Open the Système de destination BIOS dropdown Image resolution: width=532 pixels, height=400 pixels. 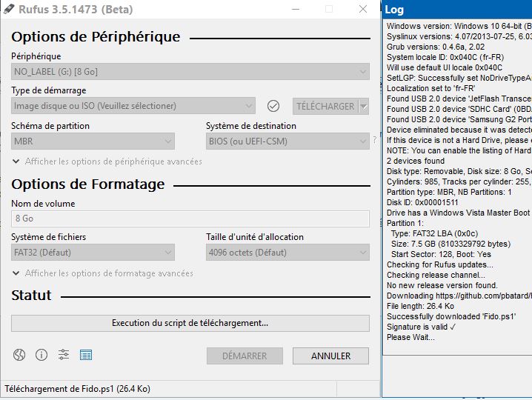pos(287,141)
